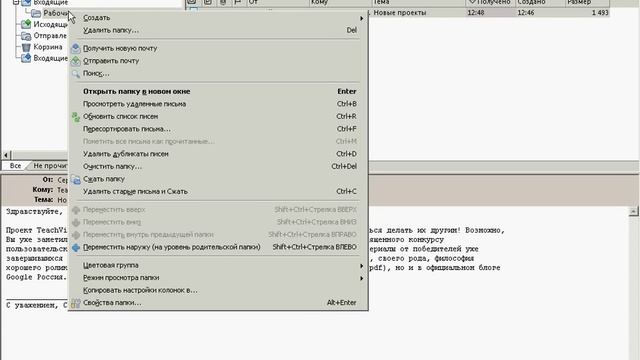Click the Send mail envelope icon
Viewport: 640px width, 360px height.
pos(76,61)
